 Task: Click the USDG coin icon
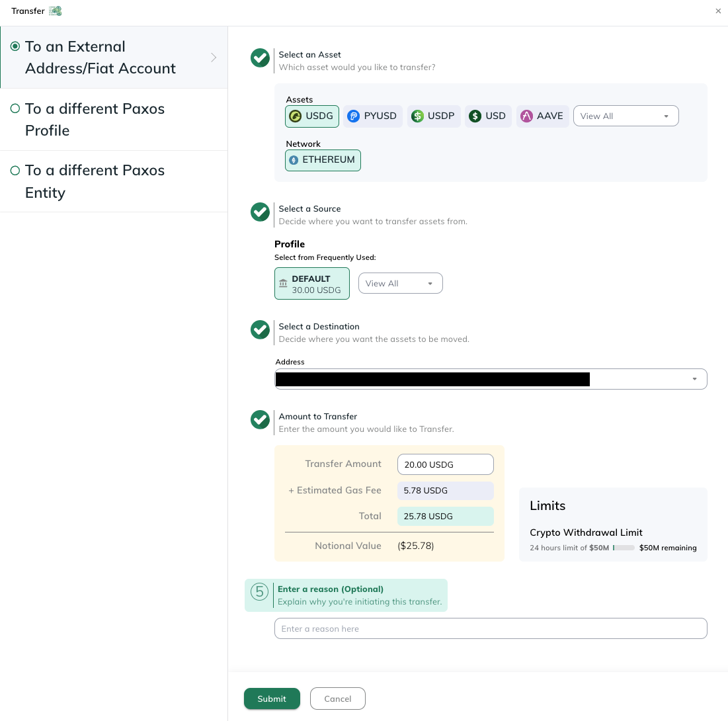point(296,116)
